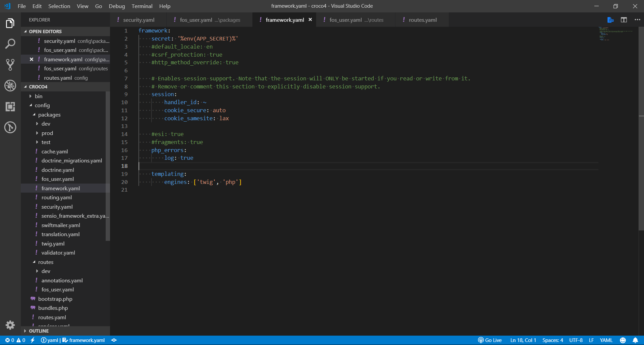The width and height of the screenshot is (644, 345).
Task: Switch to the security.yaml tab
Action: click(x=139, y=20)
